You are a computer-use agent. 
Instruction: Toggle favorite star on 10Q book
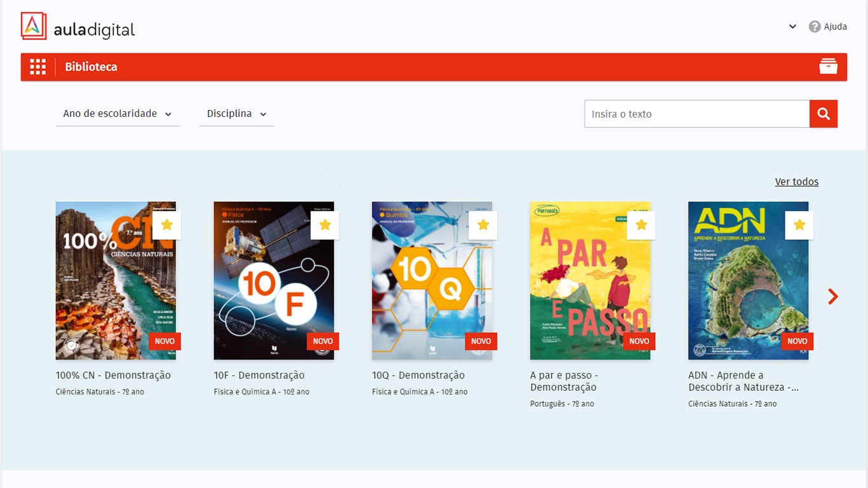[x=483, y=225]
